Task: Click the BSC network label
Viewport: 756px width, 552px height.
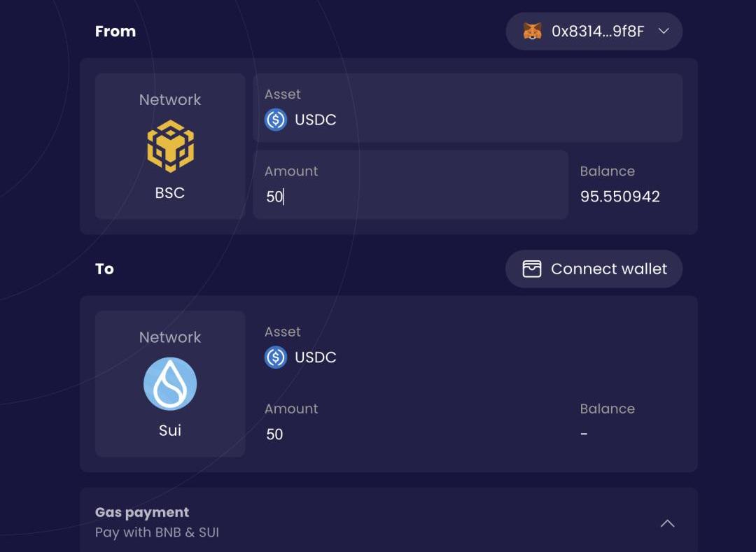Action: point(169,193)
